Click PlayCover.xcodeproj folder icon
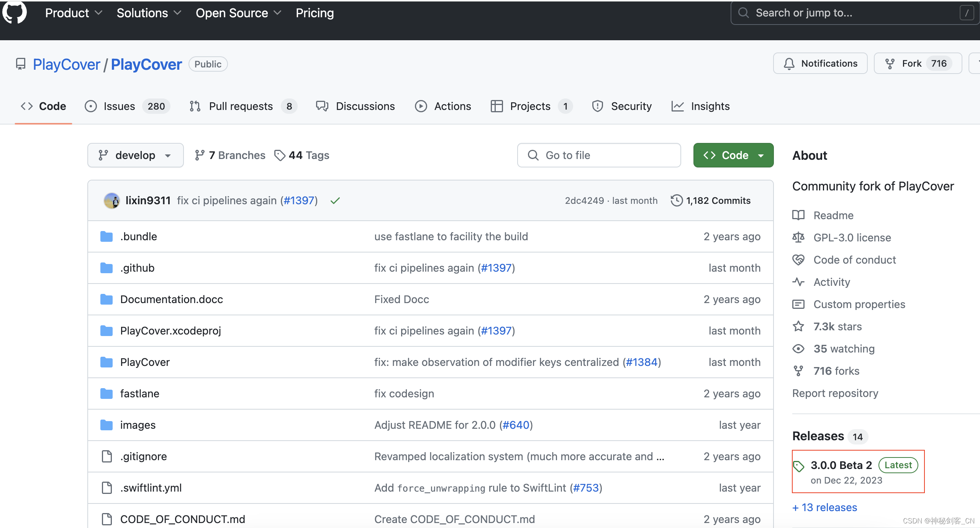This screenshot has width=980, height=528. (x=107, y=331)
